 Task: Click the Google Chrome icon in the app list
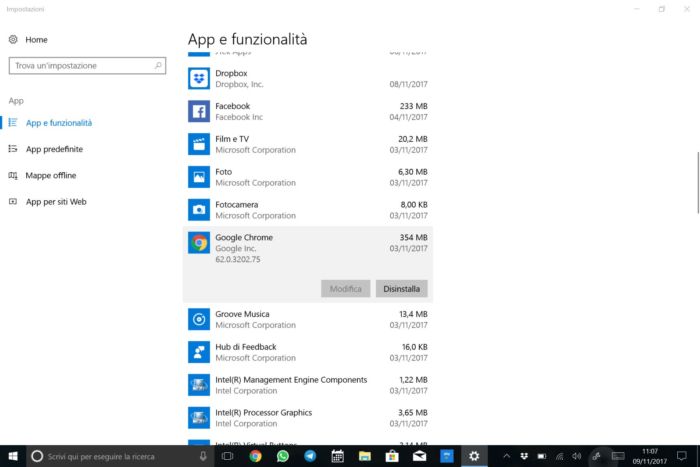[x=199, y=242]
